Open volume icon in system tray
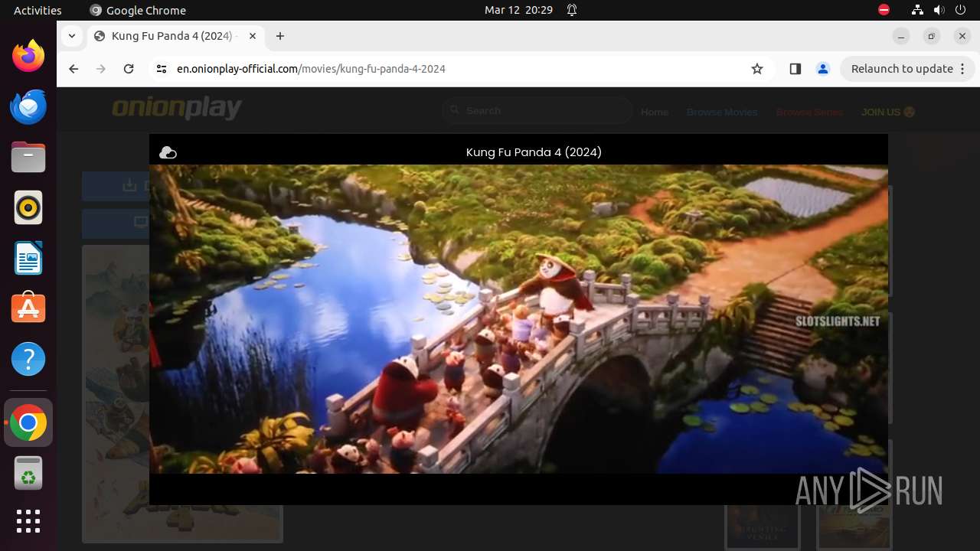This screenshot has height=551, width=980. pyautogui.click(x=939, y=10)
